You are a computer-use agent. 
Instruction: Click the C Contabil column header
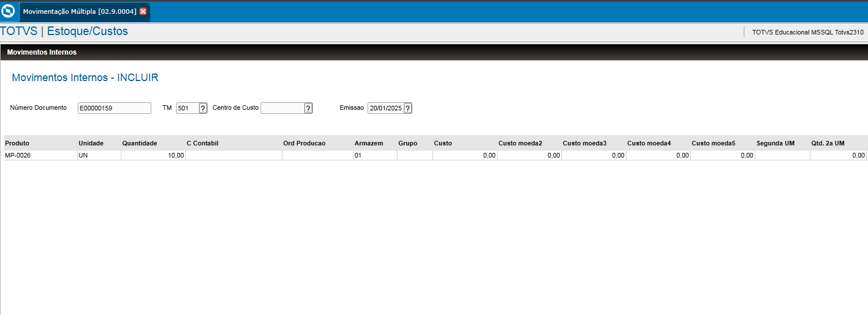click(x=234, y=143)
